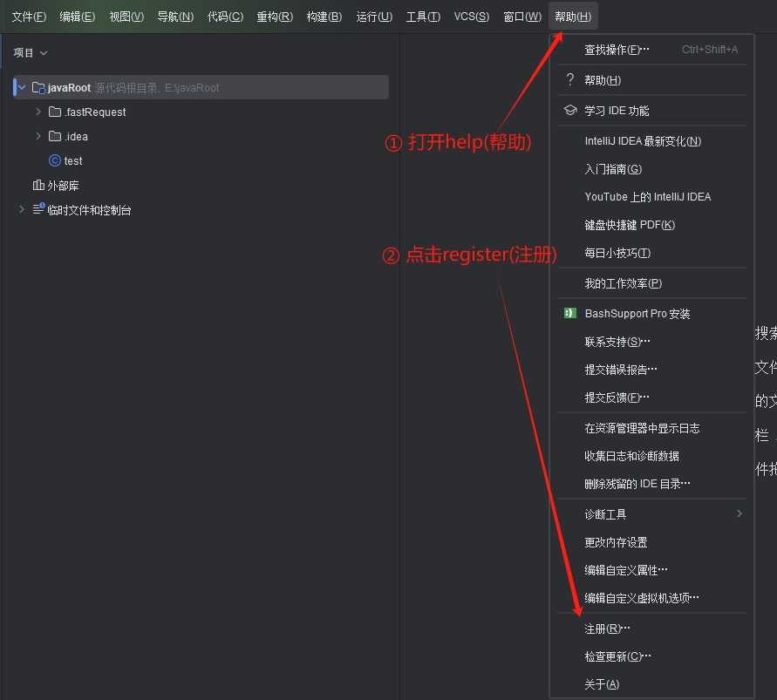Screen dimensions: 777x700
Task: Select 提交错误报告 menu entry
Action: [x=651, y=370]
